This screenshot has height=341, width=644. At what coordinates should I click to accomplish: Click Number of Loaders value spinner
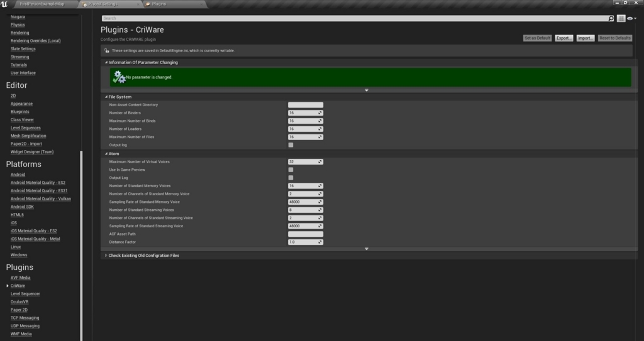coord(306,129)
